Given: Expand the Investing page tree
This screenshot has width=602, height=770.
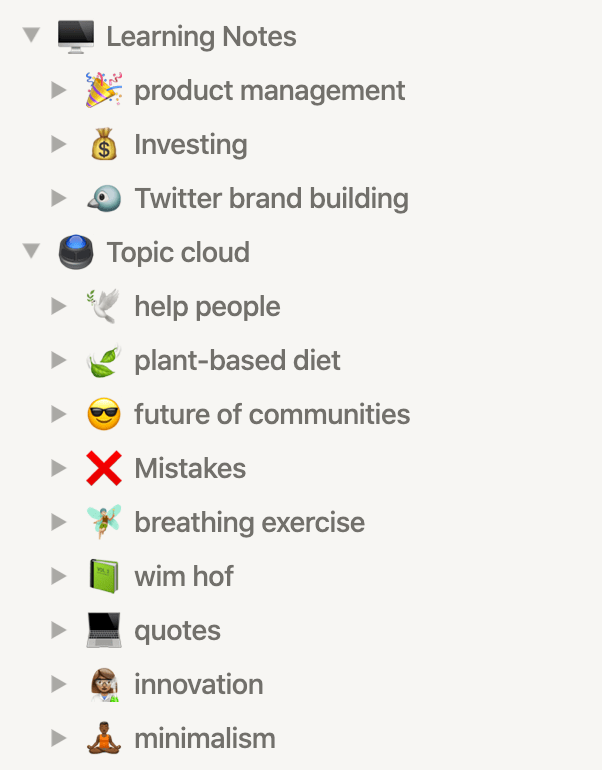Looking at the screenshot, I should pyautogui.click(x=59, y=145).
